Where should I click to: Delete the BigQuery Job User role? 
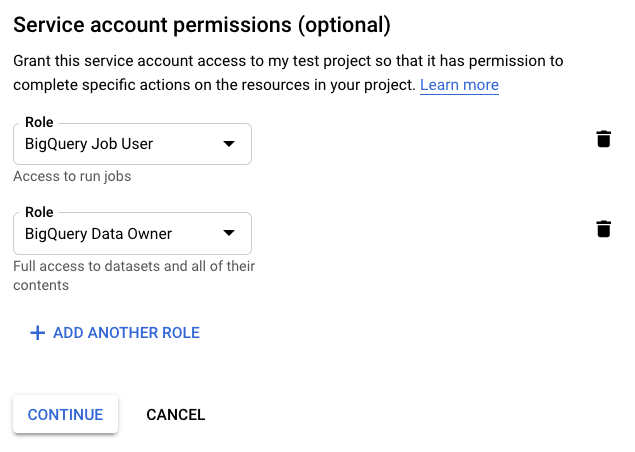[603, 139]
